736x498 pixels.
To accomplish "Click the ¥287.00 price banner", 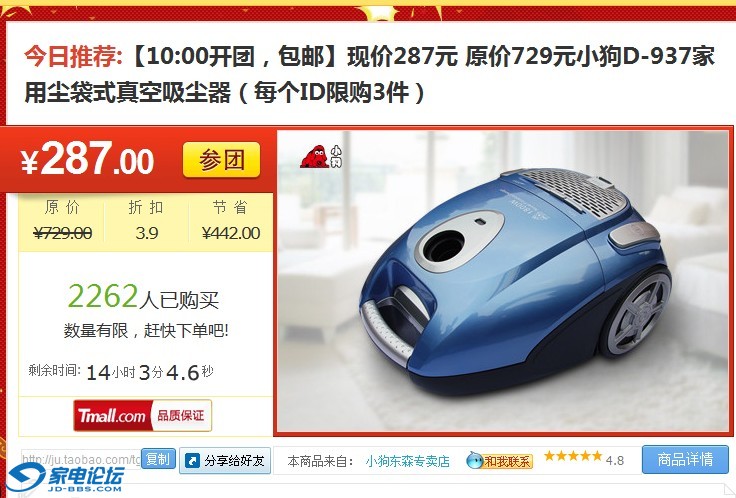I will (x=87, y=159).
